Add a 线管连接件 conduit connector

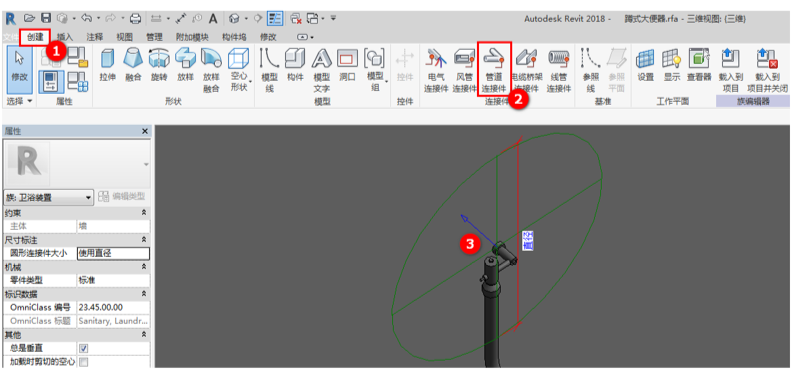click(559, 70)
